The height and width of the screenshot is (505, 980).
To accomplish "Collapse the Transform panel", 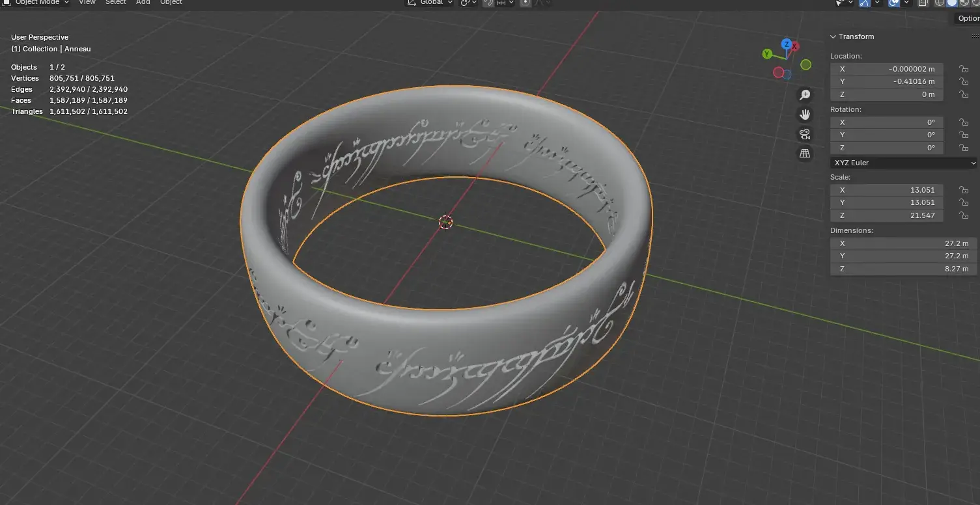I will (x=833, y=36).
